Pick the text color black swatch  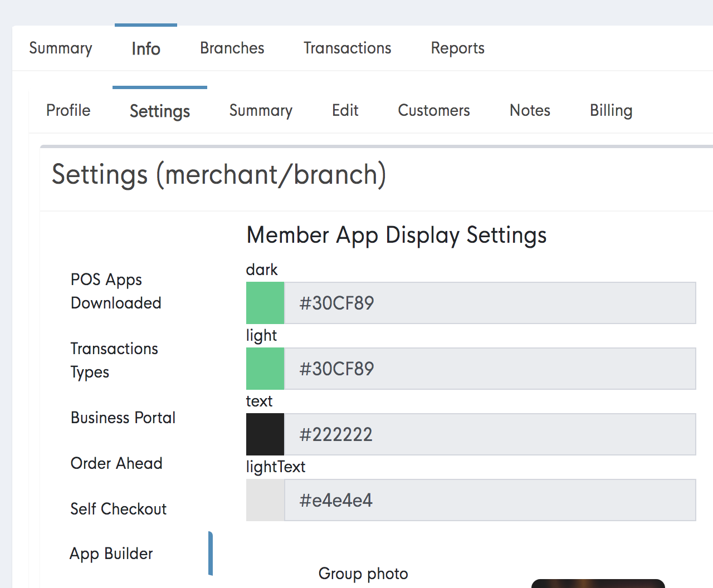[x=265, y=434]
